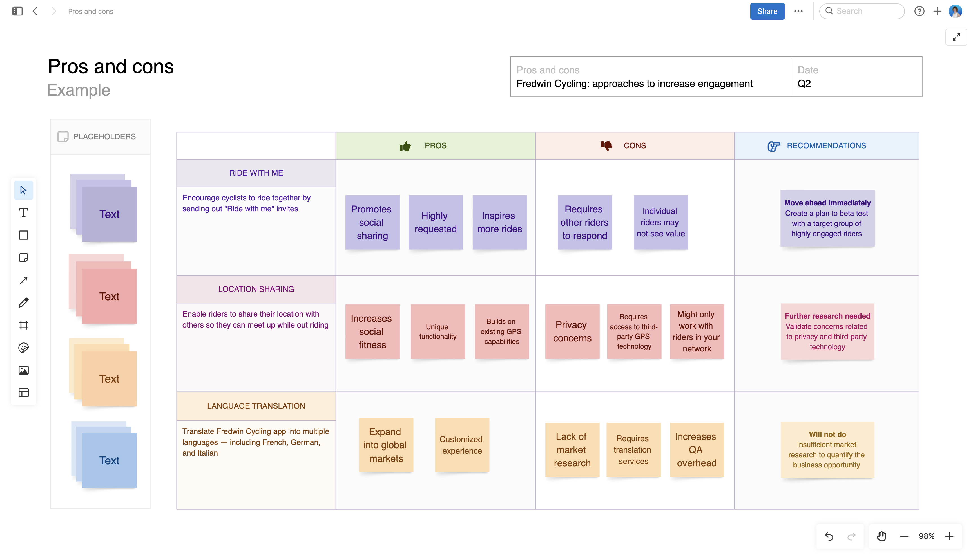Image resolution: width=973 pixels, height=560 pixels.
Task: Select the Pen drawing tool
Action: (x=23, y=303)
